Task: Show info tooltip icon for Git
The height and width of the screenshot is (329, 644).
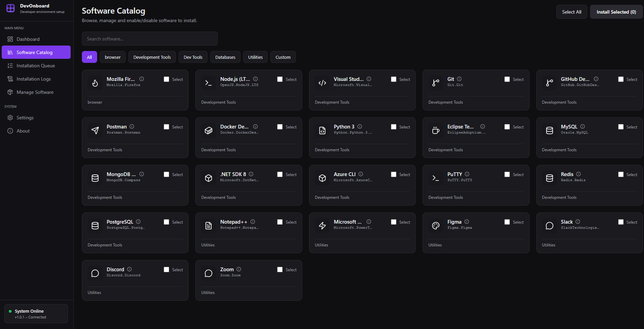Action: point(459,79)
